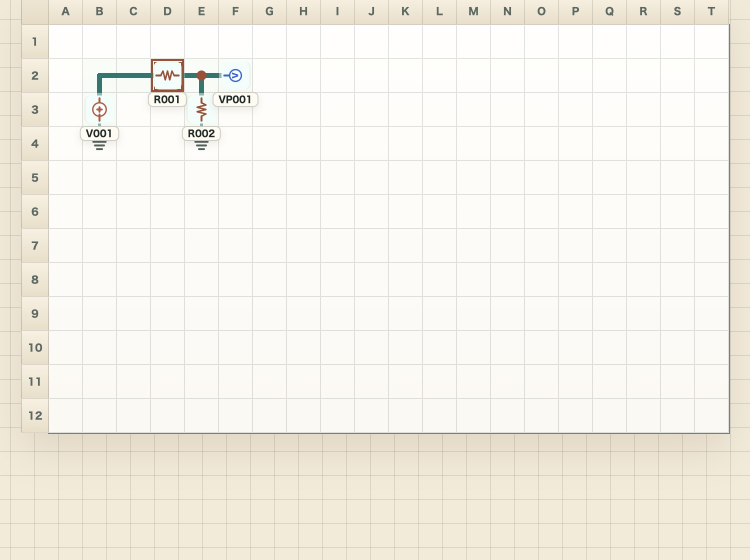Screen dimensions: 750x560
Task: Select the VP001 voltage probe symbol
Action: [234, 75]
